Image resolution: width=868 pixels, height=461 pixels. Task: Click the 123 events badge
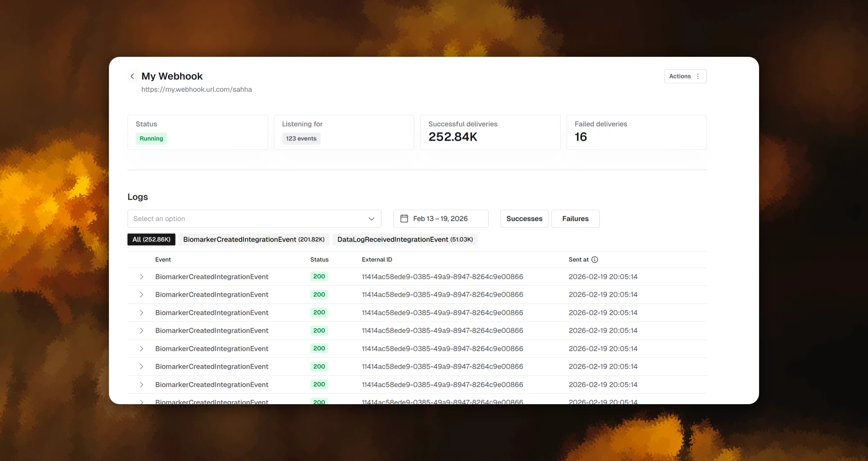tap(301, 138)
